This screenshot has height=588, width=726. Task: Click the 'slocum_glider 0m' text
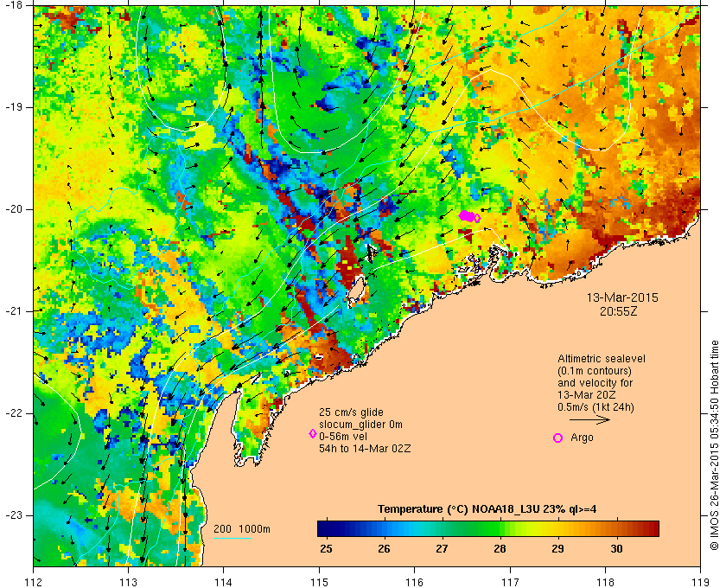(x=360, y=425)
